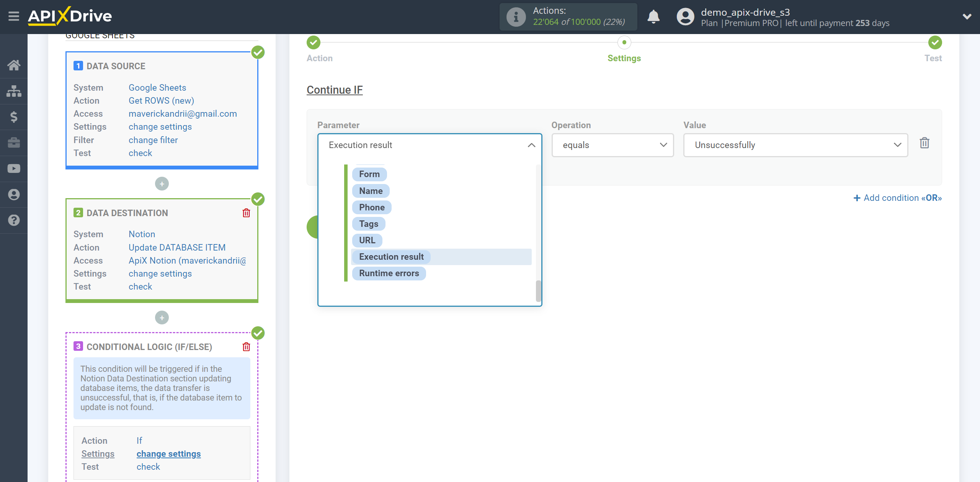Delete Data Destination block 2 trash icon
Screen dimensions: 980x482
(247, 213)
